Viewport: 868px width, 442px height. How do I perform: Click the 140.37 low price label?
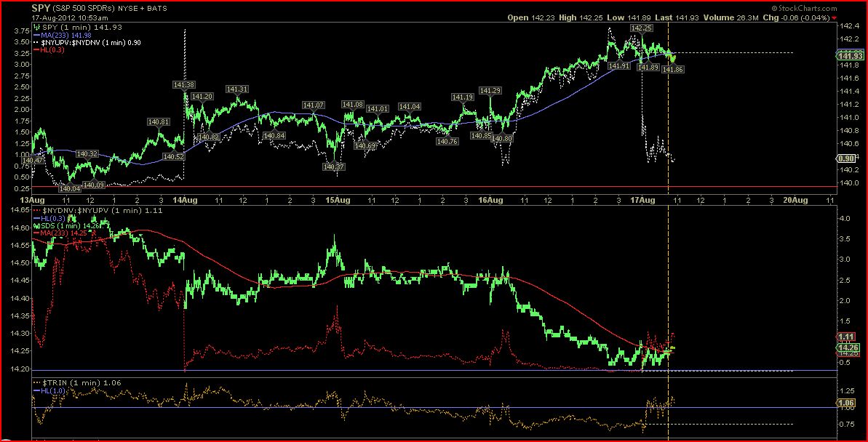(x=335, y=166)
